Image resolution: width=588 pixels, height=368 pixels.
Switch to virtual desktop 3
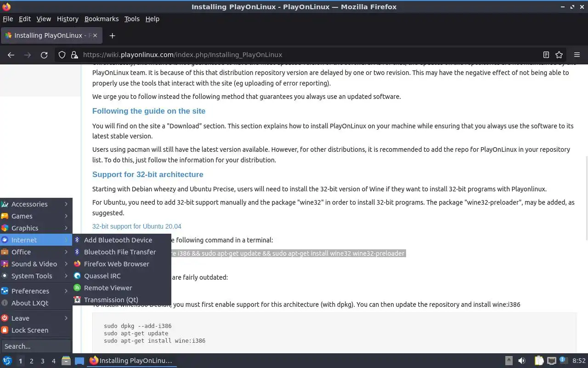42,361
